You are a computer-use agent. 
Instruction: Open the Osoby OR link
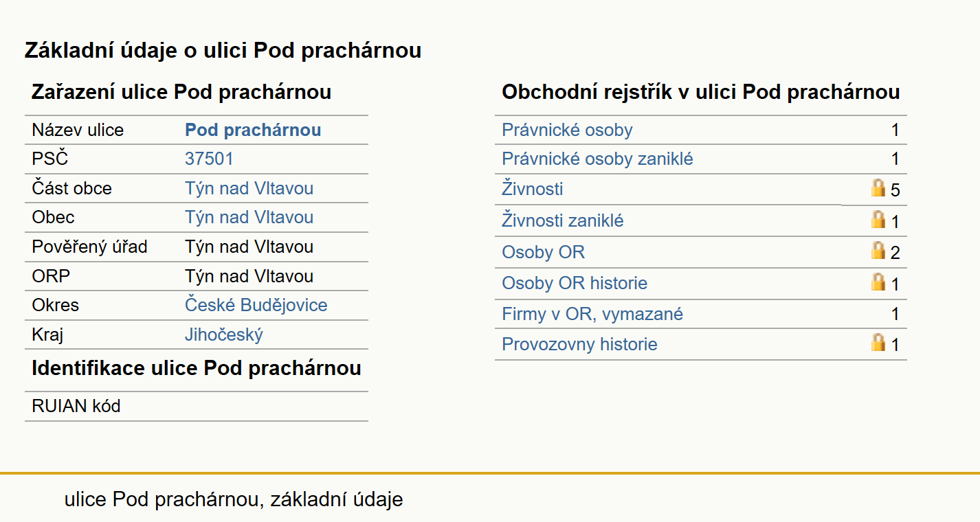point(543,252)
